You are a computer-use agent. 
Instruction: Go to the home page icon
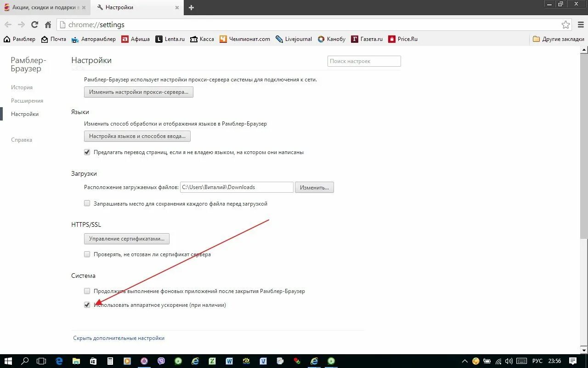(48, 25)
